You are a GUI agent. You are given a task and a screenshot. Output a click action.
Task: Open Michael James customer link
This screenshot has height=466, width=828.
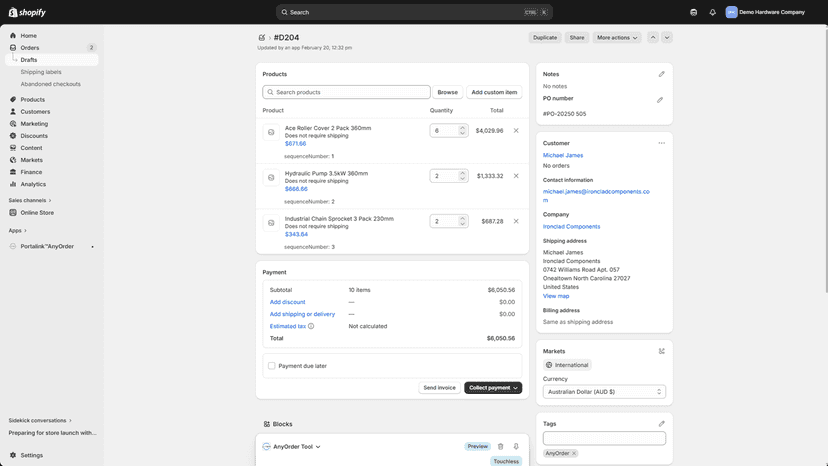pyautogui.click(x=563, y=155)
